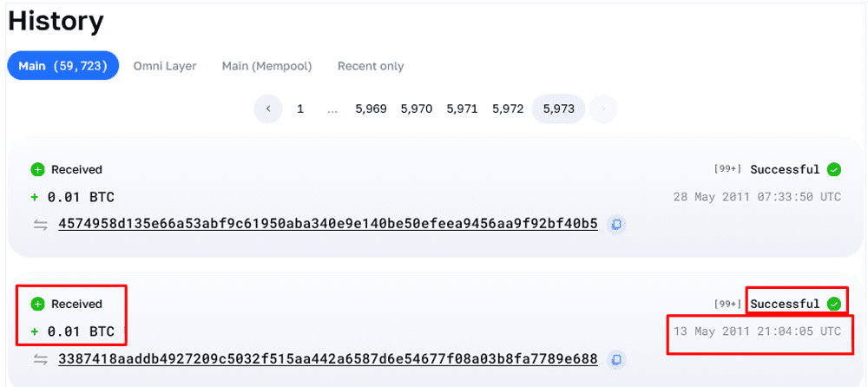Click green plus icon of second Received
This screenshot has height=387, width=868.
(x=36, y=305)
